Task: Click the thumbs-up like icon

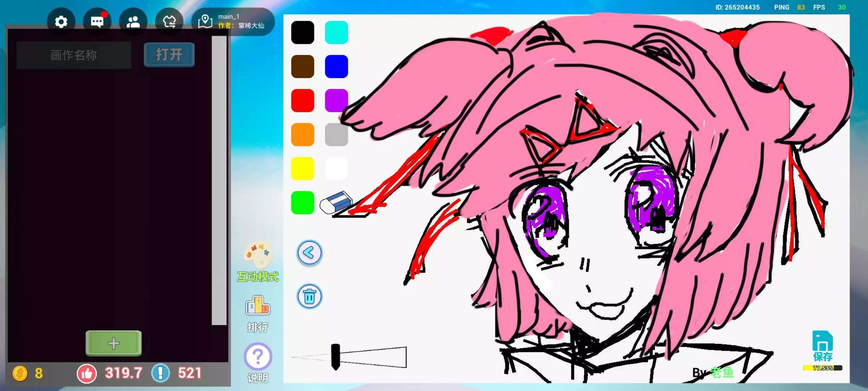Action: (87, 373)
